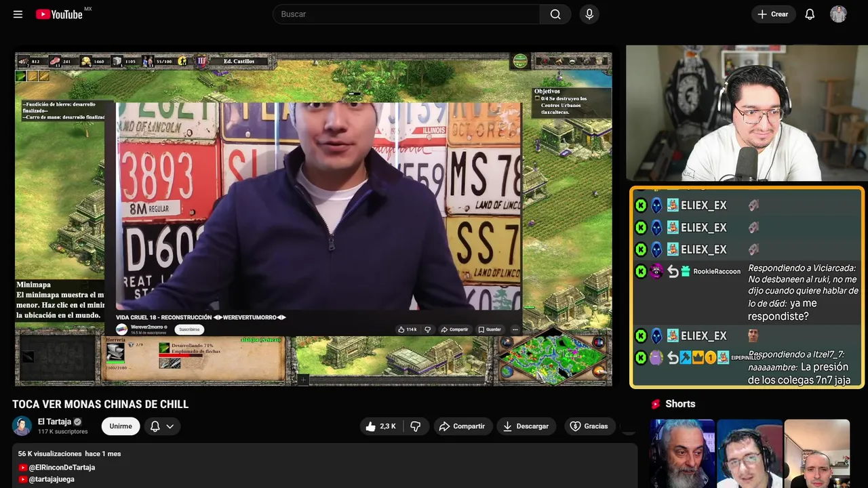Open the El Tartaja channel name link
The width and height of the screenshot is (868, 488).
click(55, 422)
